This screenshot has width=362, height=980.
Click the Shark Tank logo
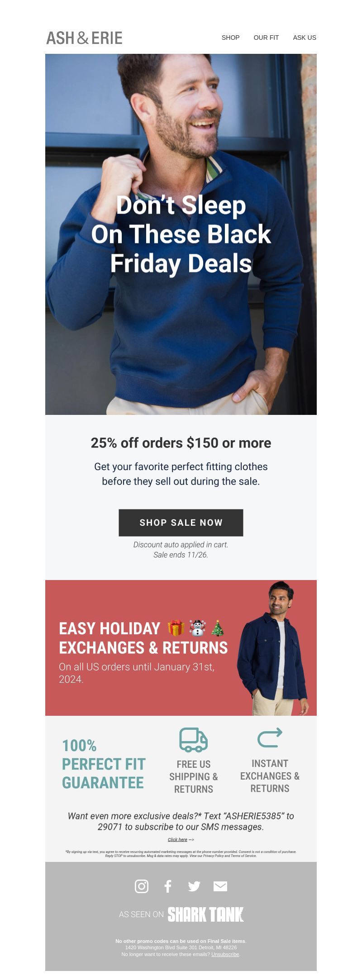pos(206,914)
